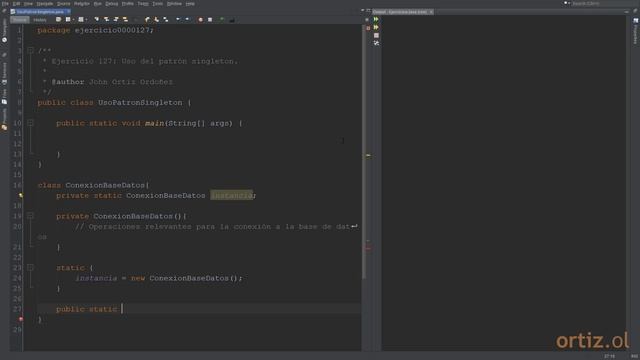Image resolution: width=640 pixels, height=360 pixels.
Task: Select the UsoPatronSingleton.java editor tab
Action: 40,12
